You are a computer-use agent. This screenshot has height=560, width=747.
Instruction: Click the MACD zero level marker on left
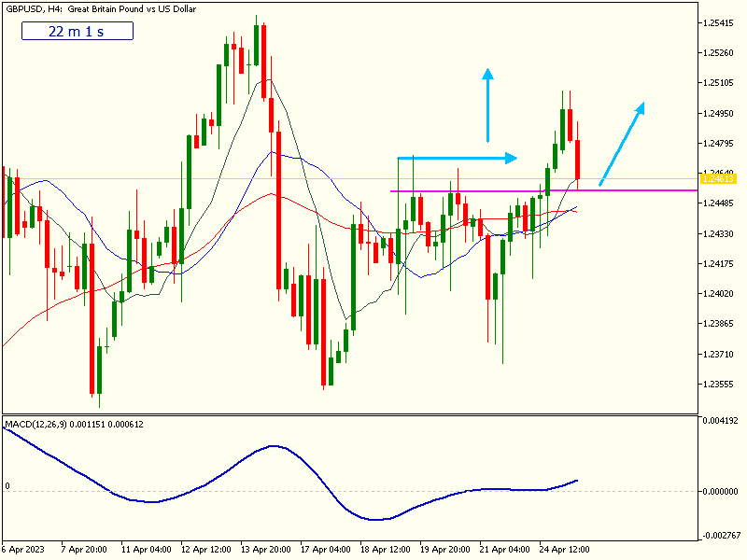(7, 486)
